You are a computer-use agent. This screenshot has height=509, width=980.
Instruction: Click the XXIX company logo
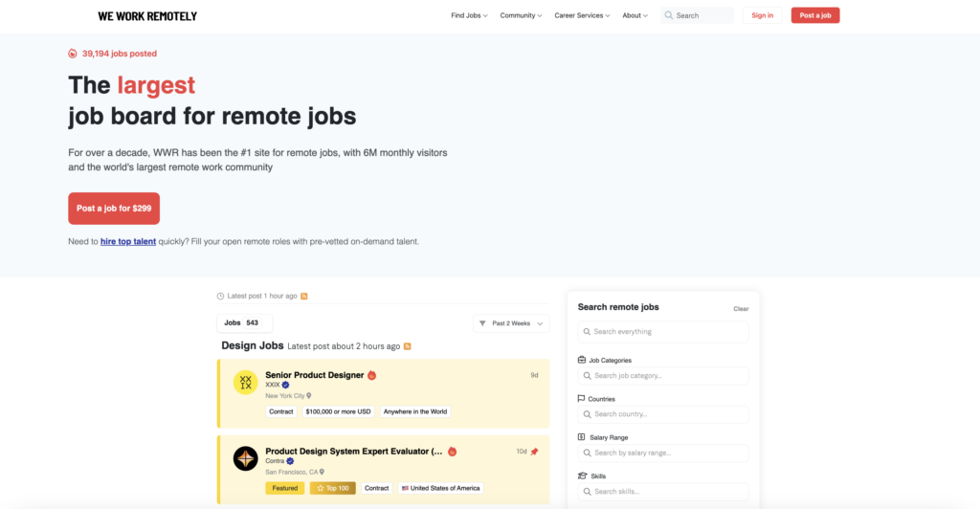246,382
